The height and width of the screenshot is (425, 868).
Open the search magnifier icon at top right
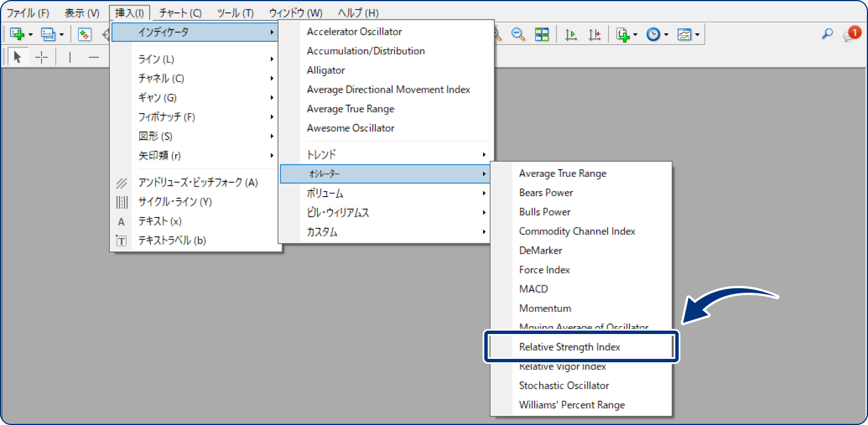pyautogui.click(x=827, y=34)
